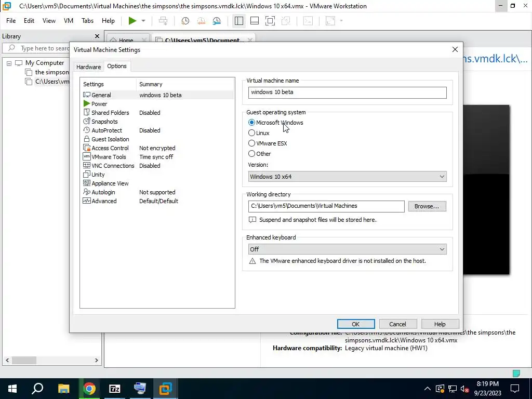Toggle the thumbnail bar view icon
Image resolution: width=532 pixels, height=399 pixels.
click(255, 21)
